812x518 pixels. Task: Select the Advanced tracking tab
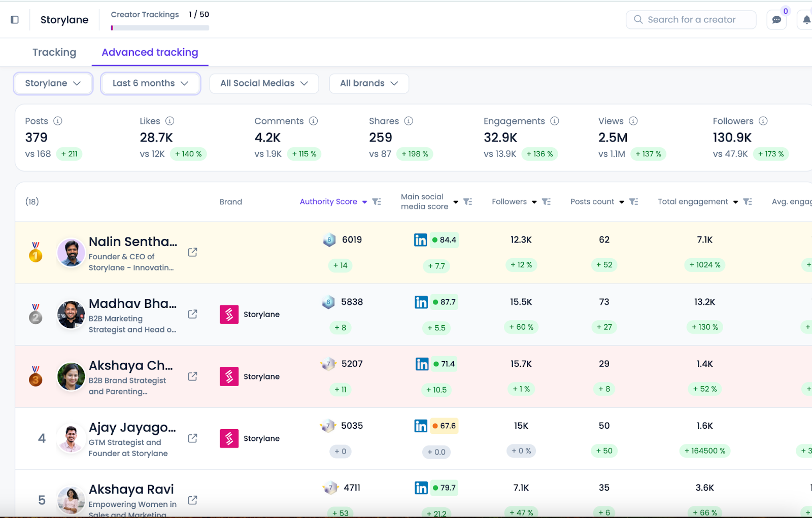pyautogui.click(x=150, y=52)
